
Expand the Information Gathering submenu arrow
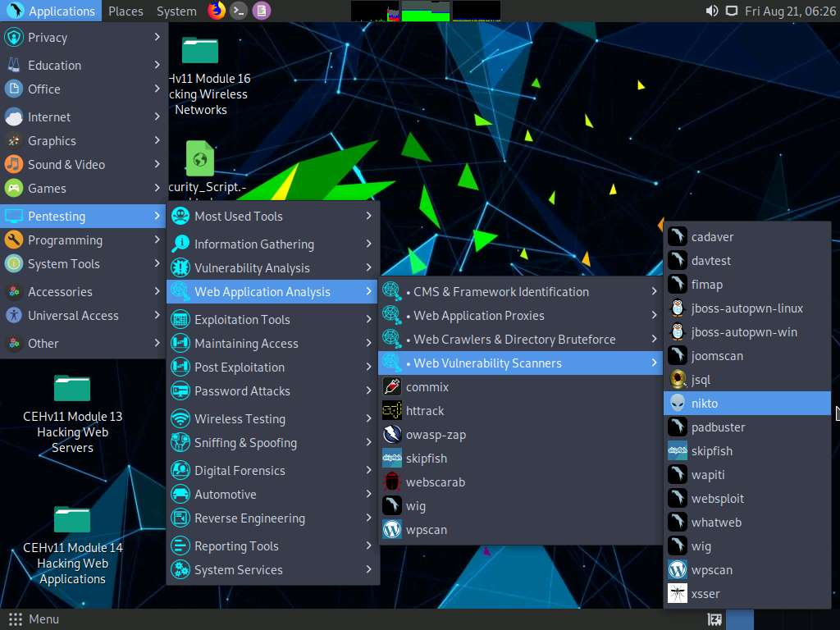[368, 244]
